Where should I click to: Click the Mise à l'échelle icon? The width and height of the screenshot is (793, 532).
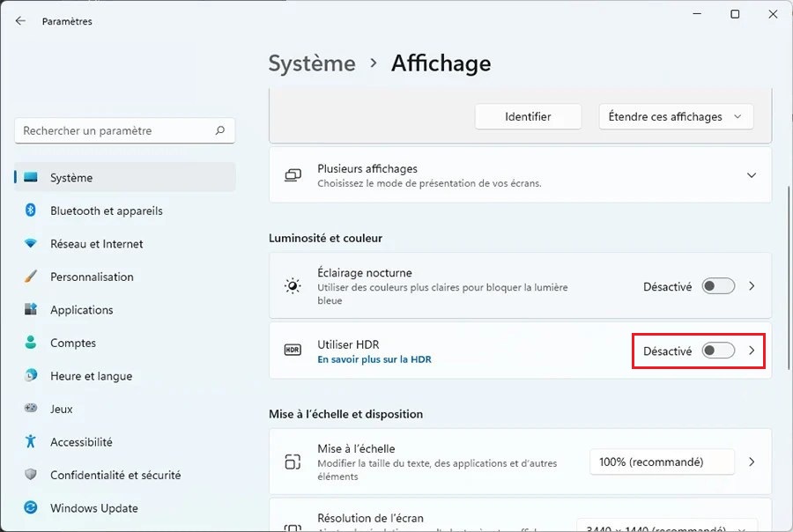[x=293, y=462]
